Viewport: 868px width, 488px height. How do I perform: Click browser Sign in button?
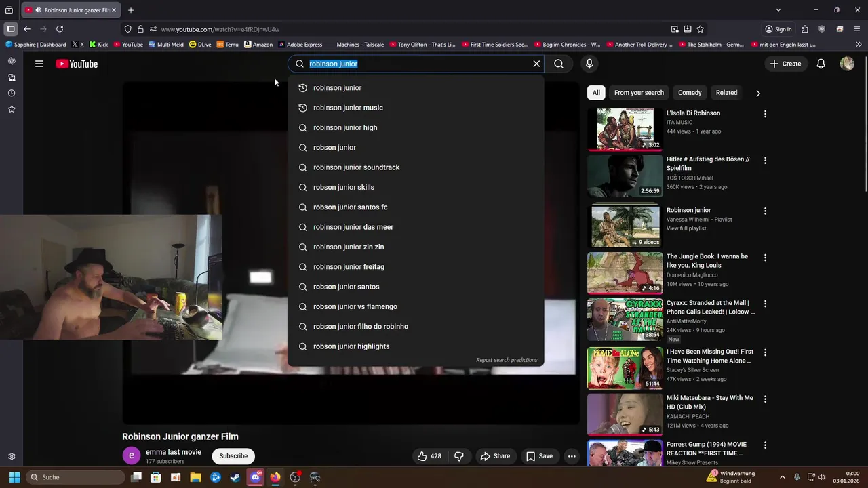778,29
